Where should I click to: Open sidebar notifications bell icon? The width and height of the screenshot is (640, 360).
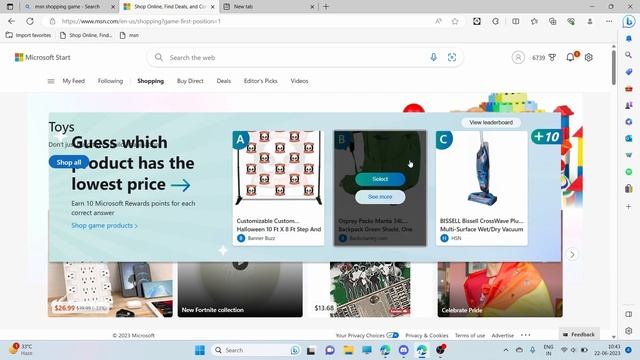629,38
